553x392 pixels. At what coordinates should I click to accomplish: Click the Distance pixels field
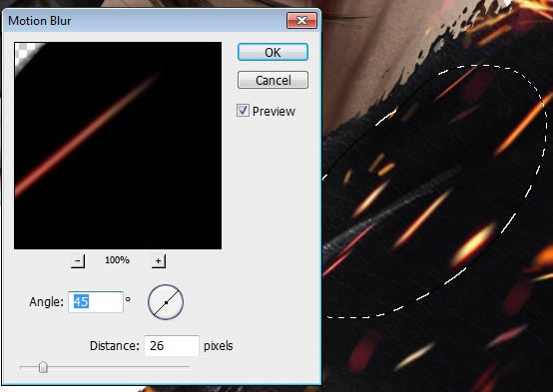coord(172,346)
